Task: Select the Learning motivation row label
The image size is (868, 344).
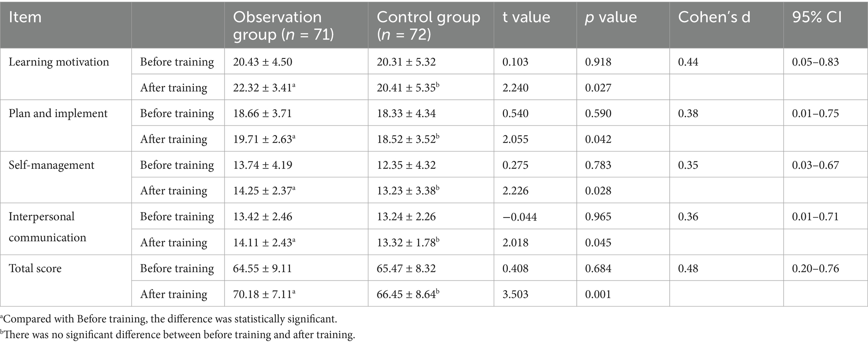Action: pos(59,62)
